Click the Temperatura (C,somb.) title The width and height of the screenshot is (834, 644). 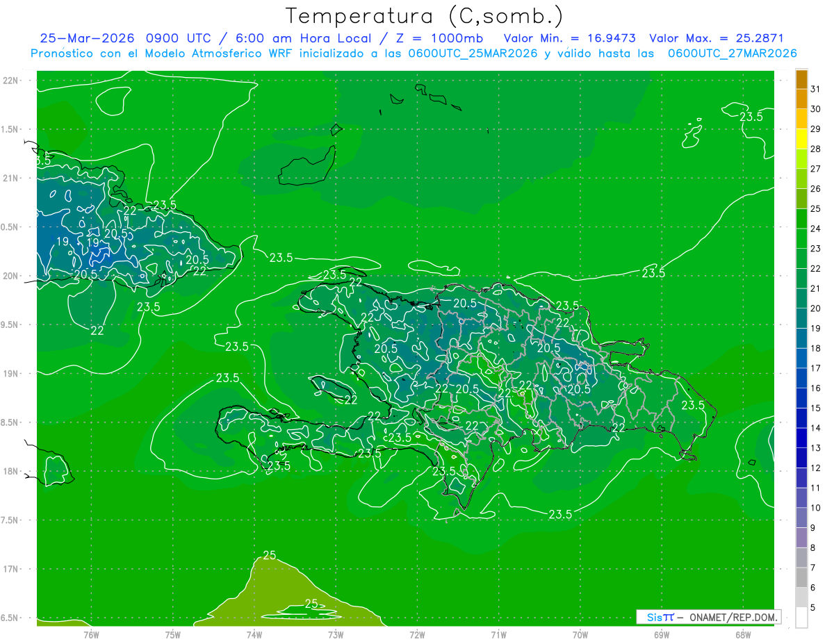(425, 16)
